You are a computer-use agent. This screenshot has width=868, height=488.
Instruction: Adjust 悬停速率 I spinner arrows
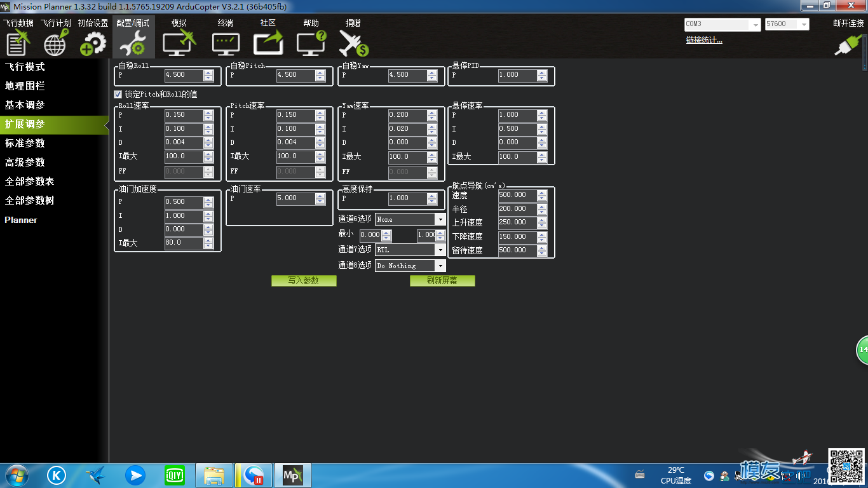point(542,129)
